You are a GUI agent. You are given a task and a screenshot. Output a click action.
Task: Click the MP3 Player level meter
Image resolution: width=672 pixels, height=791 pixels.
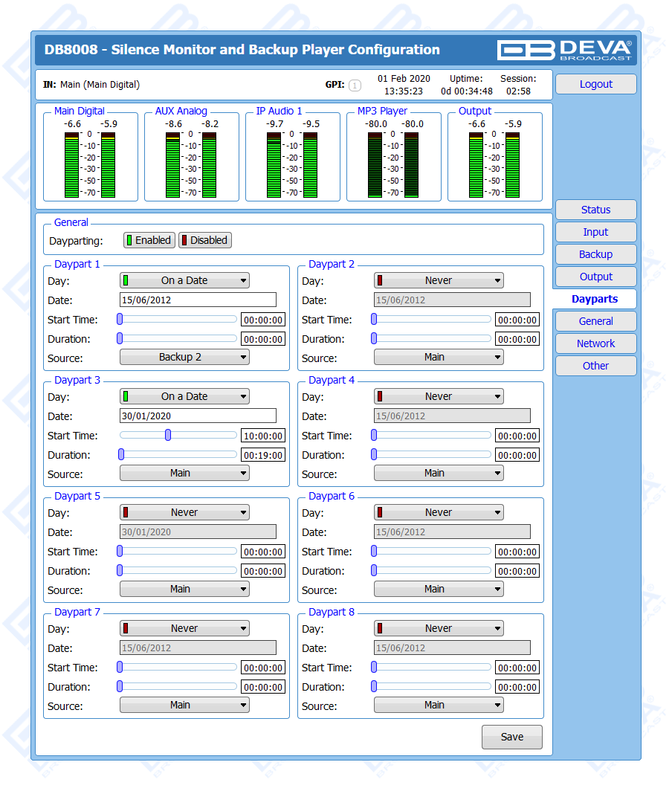(393, 164)
